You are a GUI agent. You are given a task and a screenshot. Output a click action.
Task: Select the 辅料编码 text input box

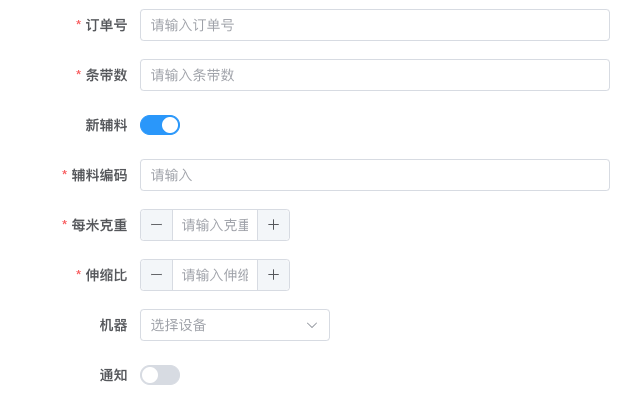tap(375, 175)
